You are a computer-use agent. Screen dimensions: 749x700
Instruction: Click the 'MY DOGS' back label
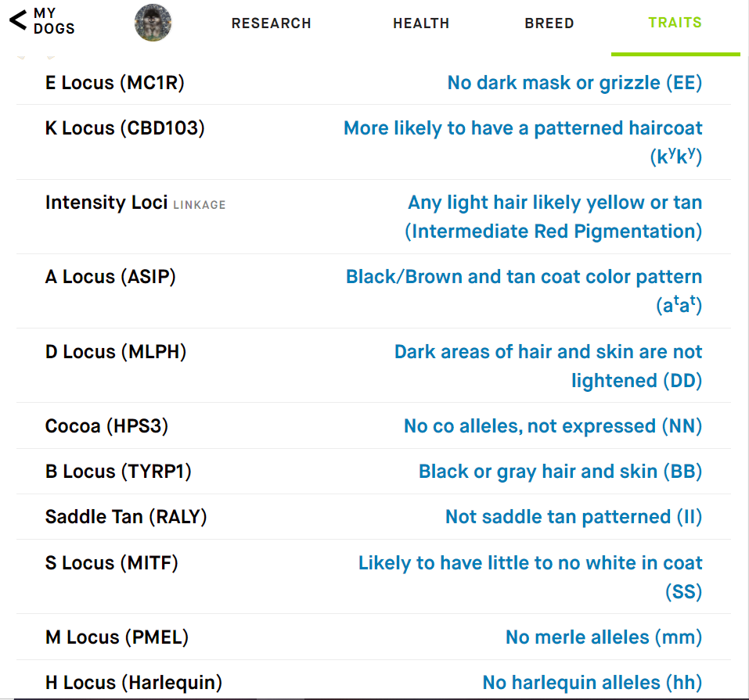click(x=54, y=21)
